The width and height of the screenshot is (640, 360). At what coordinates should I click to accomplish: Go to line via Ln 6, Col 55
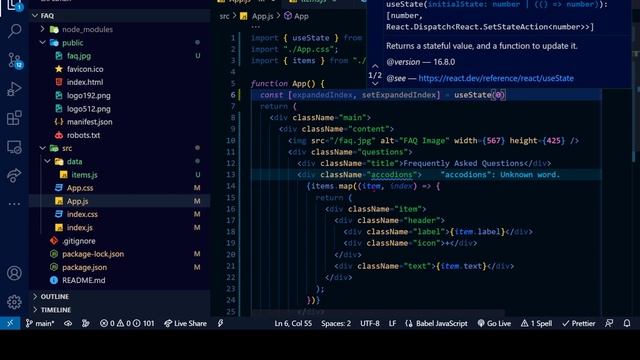(x=293, y=323)
